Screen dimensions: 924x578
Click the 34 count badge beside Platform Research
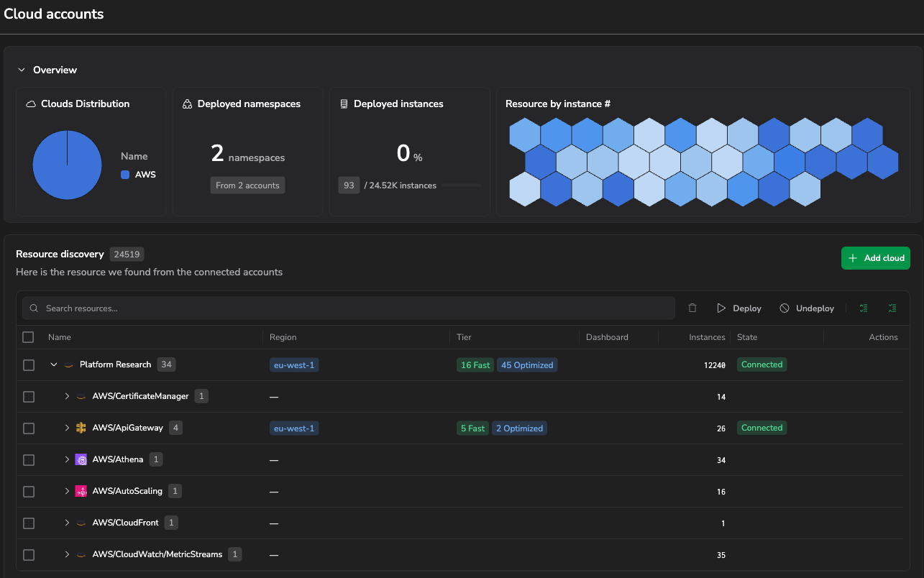coord(166,364)
